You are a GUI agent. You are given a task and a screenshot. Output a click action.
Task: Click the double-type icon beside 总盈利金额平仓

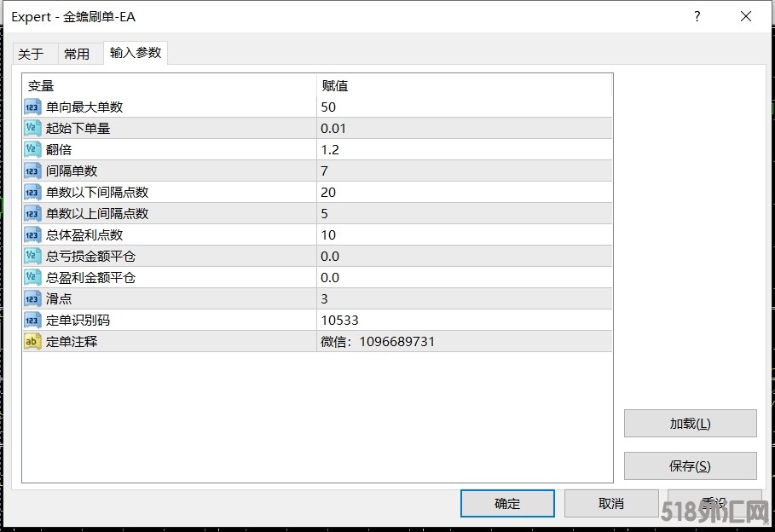[32, 277]
